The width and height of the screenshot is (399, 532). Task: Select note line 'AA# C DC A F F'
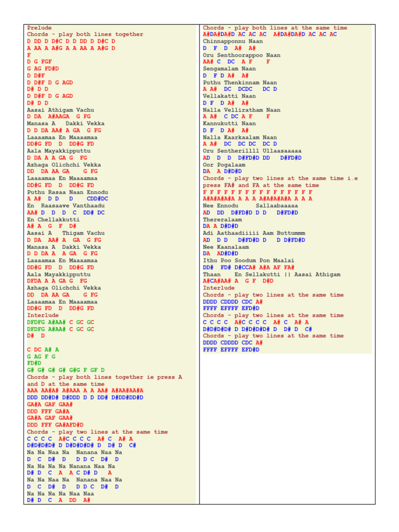[236, 62]
